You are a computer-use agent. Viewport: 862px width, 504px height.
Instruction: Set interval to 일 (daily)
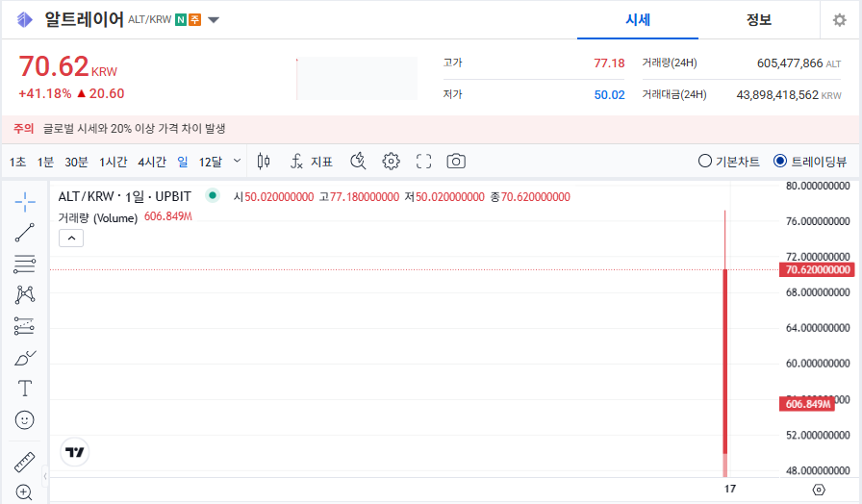183,162
